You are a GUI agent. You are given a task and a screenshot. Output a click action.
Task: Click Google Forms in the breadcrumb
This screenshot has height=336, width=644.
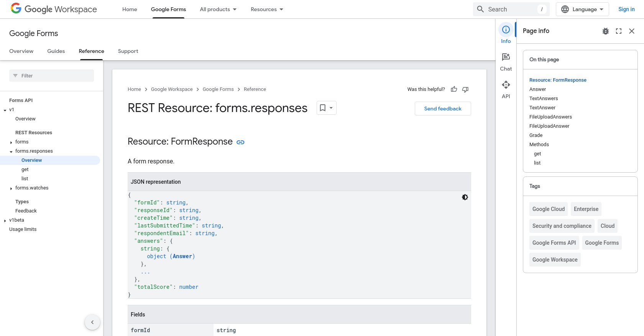pos(218,89)
